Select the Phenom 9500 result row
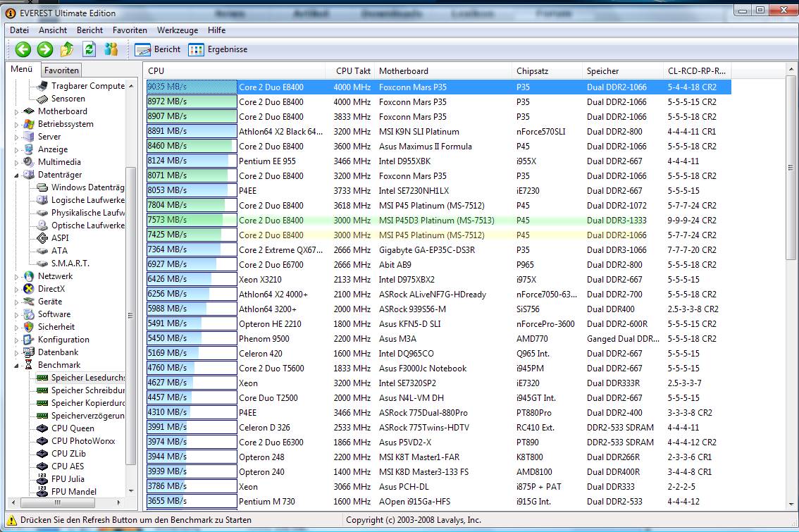The width and height of the screenshot is (799, 532). tap(438, 338)
